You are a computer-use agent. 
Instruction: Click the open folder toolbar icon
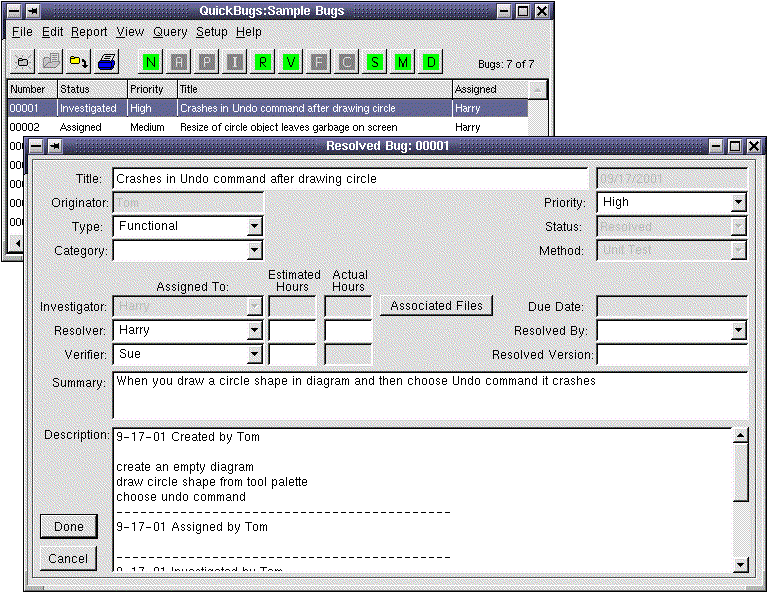[23, 62]
